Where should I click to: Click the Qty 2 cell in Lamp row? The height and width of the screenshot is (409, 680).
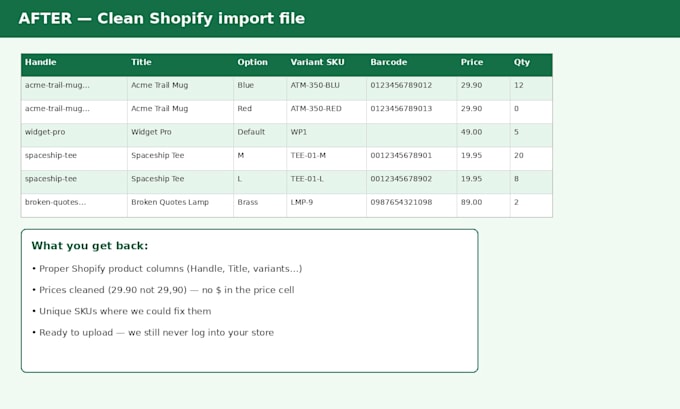click(x=531, y=206)
